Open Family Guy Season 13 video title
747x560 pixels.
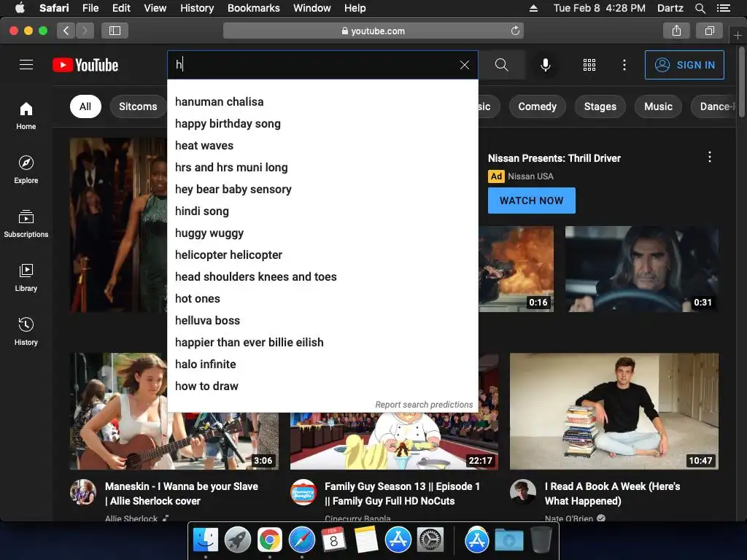click(402, 494)
